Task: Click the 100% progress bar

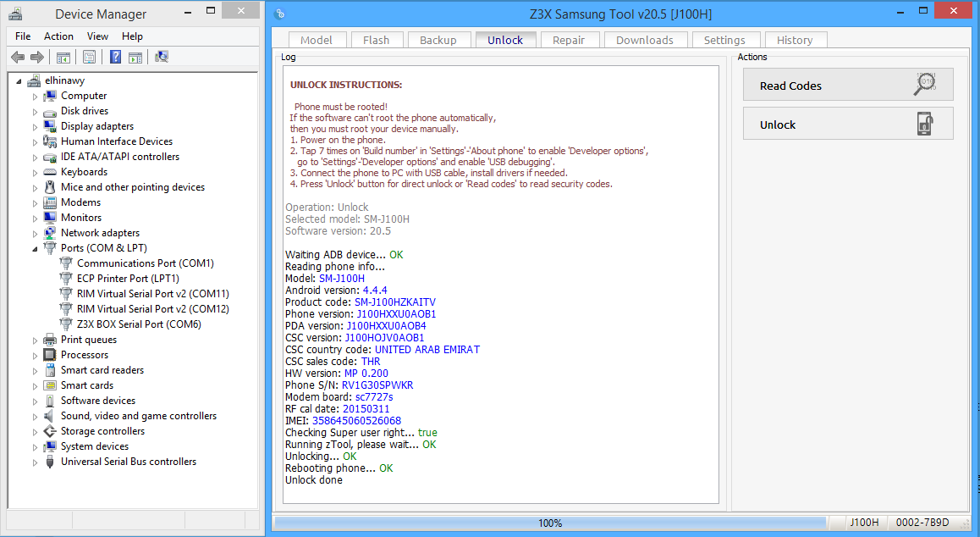Action: [x=550, y=523]
